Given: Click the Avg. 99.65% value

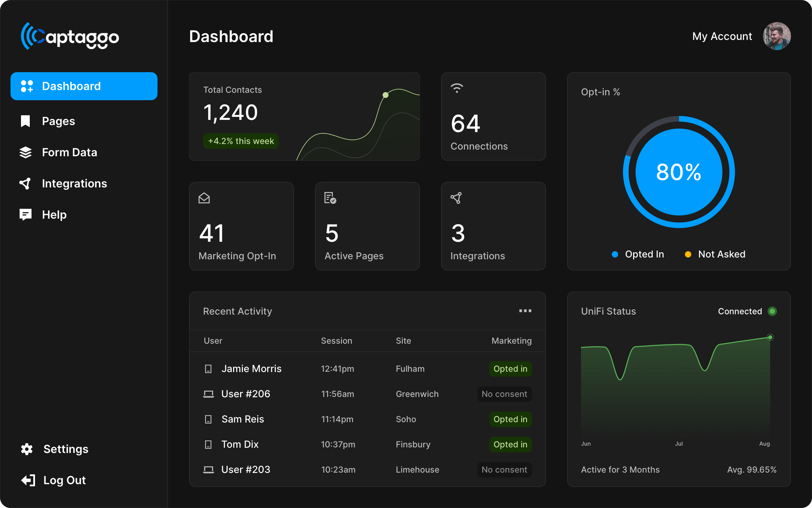Looking at the screenshot, I should 752,470.
